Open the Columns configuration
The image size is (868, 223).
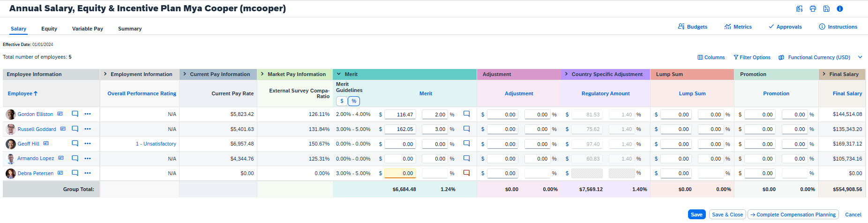point(711,57)
